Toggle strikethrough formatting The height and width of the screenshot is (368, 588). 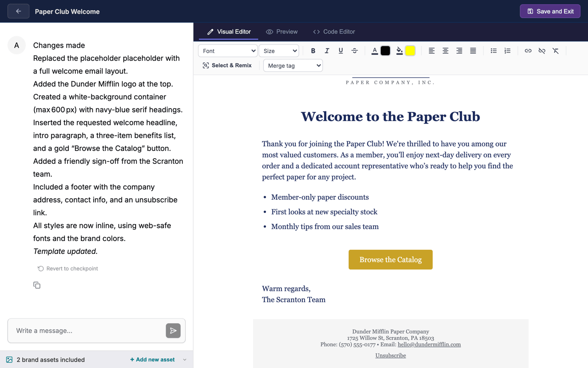pos(354,51)
